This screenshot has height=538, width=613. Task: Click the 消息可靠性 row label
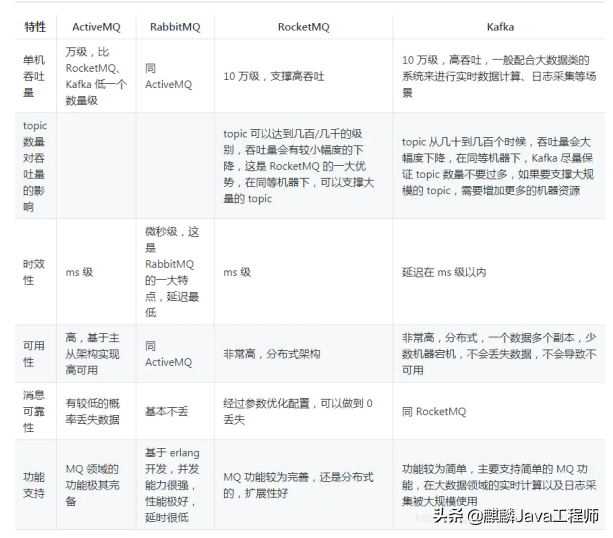coord(34,411)
